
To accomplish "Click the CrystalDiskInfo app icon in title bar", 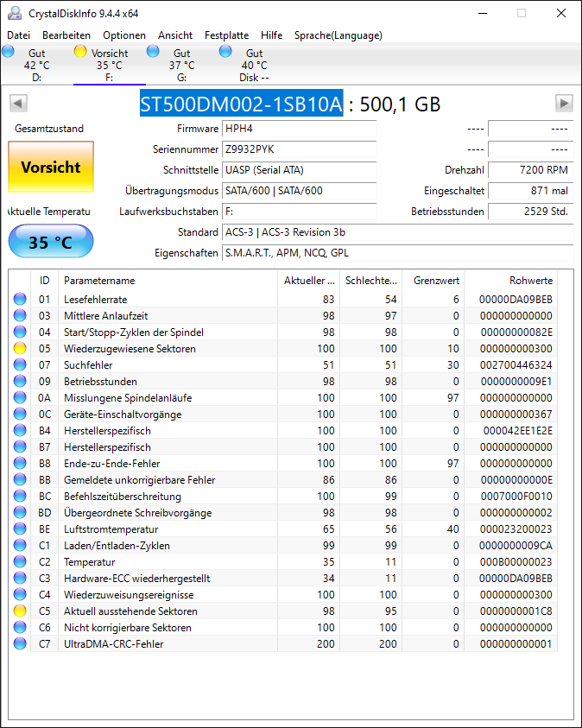I will point(15,14).
